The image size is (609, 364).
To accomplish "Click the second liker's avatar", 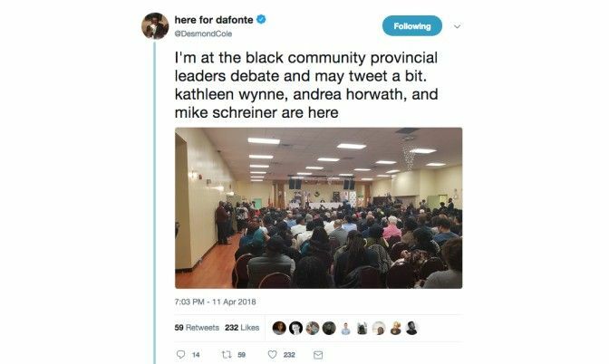I will [296, 329].
